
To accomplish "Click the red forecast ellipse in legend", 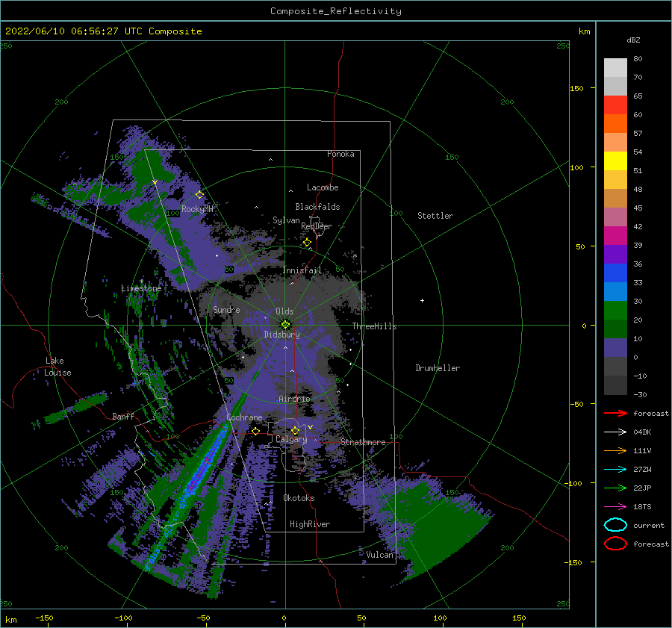I will (x=615, y=544).
